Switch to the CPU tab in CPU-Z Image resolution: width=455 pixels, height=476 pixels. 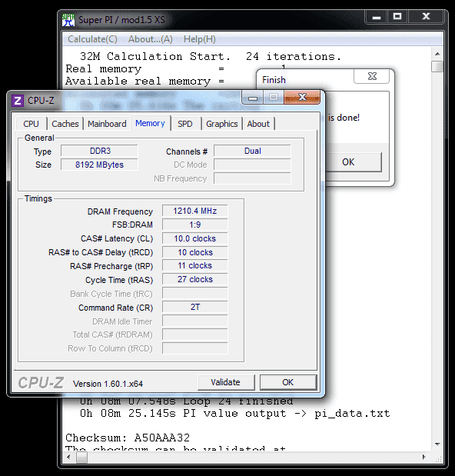[x=31, y=124]
